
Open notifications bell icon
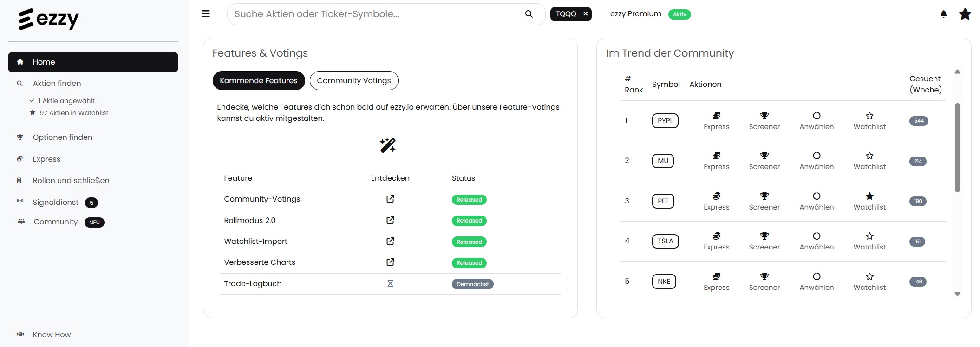(943, 14)
